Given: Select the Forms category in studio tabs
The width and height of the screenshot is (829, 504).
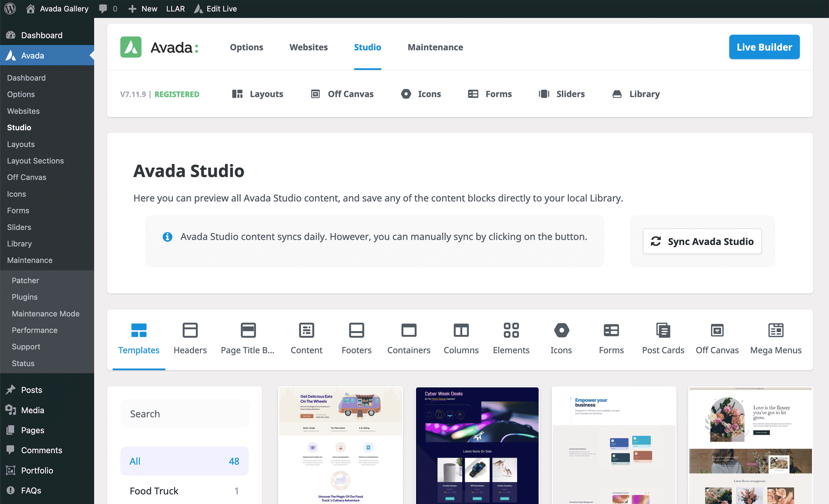Looking at the screenshot, I should click(611, 339).
